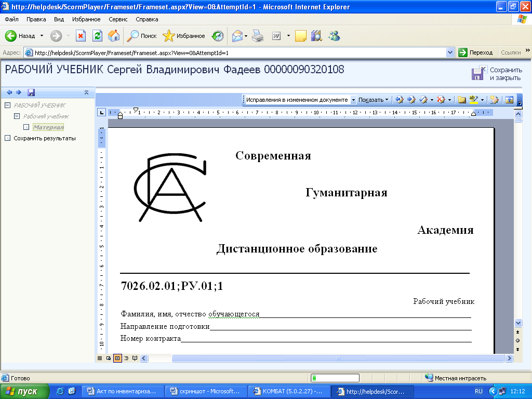Viewport: 532px width, 399px height.
Task: Open the Сервис menu
Action: click(x=118, y=19)
